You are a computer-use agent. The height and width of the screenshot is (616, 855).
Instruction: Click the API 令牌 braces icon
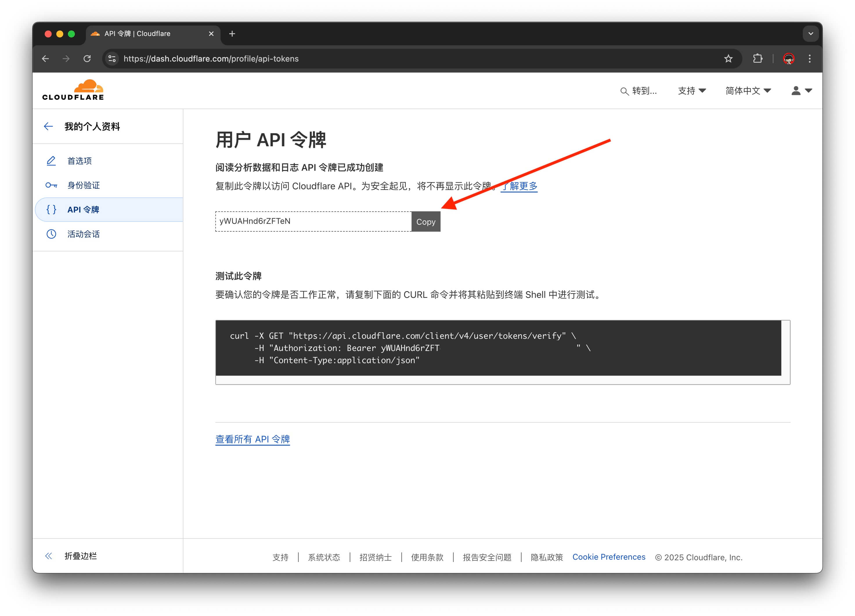pos(51,210)
